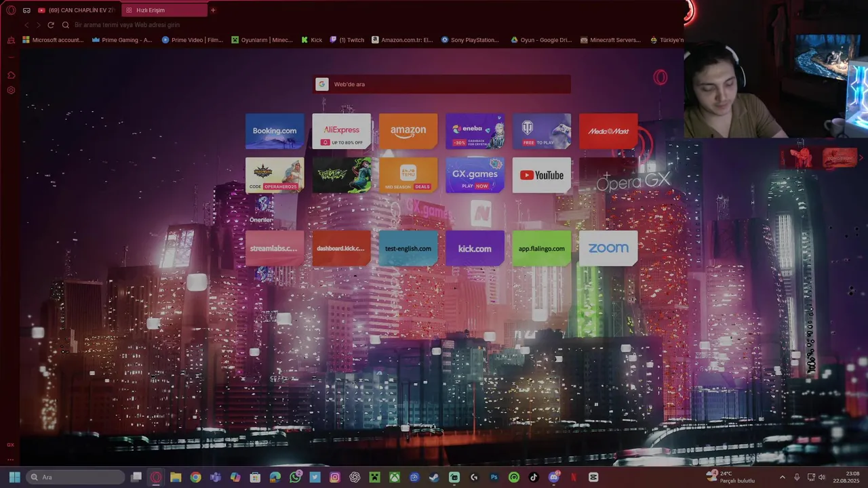Open File Explorer from the taskbar
This screenshot has height=488, width=868.
click(x=176, y=477)
